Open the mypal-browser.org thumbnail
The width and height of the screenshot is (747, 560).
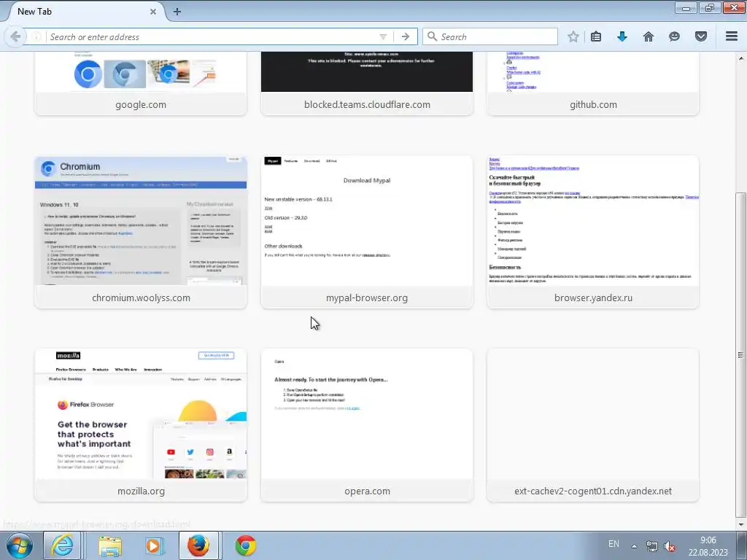pos(367,221)
